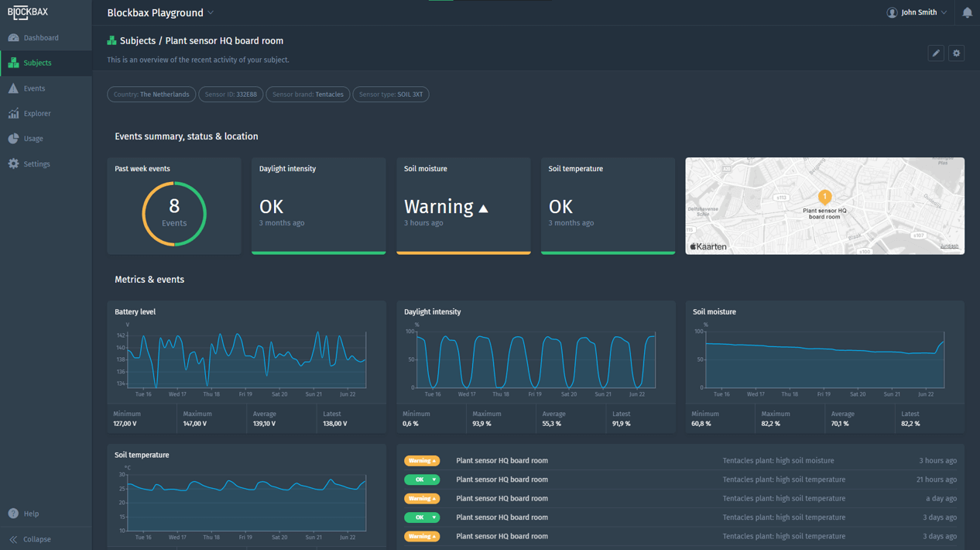Open subject settings gear icon
This screenshot has height=550, width=980.
point(956,53)
